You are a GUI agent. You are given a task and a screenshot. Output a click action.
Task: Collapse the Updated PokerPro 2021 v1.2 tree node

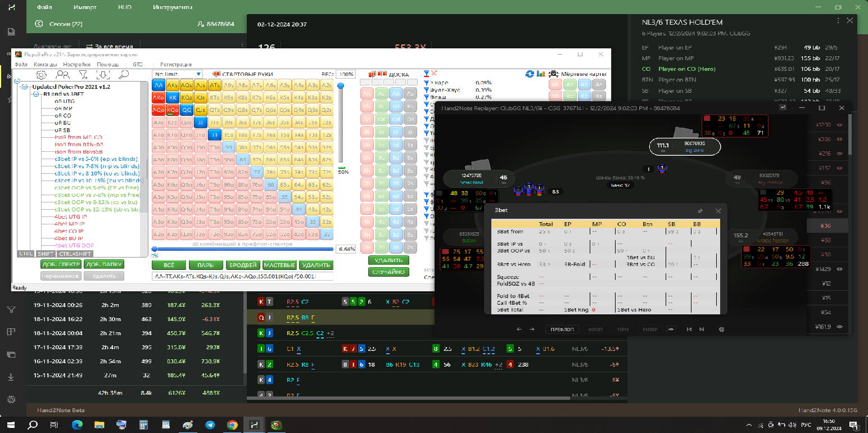[x=25, y=87]
